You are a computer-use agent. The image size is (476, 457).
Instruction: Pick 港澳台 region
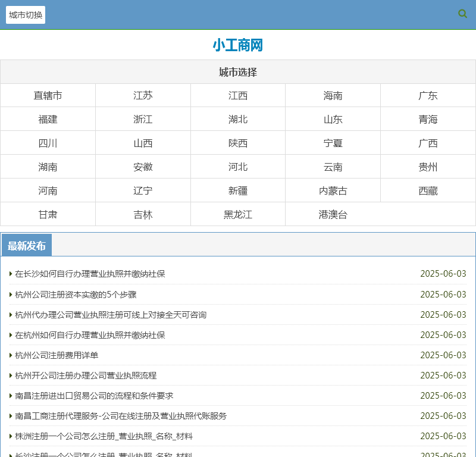[333, 215]
